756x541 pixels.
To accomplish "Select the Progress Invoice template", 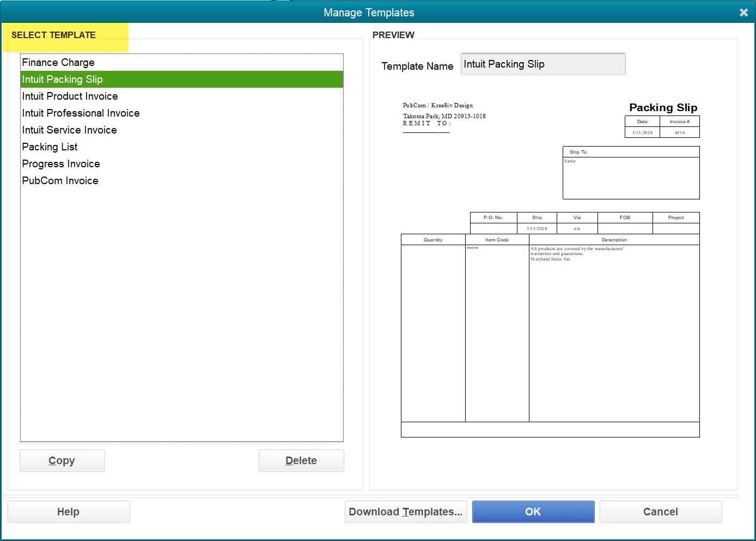I will pos(182,164).
